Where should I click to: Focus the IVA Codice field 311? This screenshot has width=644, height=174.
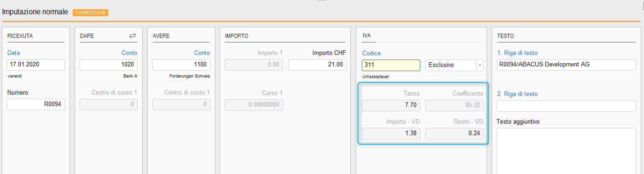(391, 65)
